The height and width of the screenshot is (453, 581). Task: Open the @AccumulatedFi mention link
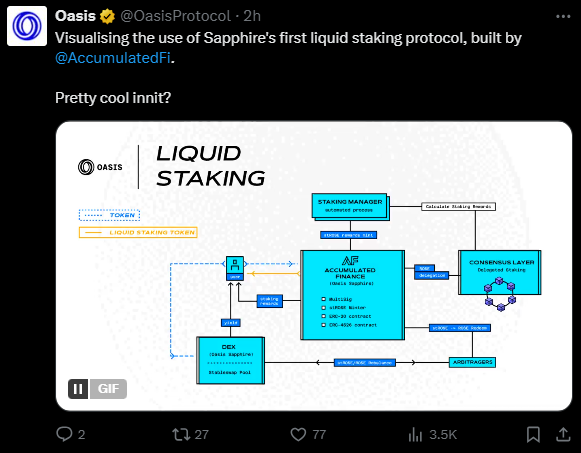[113, 58]
